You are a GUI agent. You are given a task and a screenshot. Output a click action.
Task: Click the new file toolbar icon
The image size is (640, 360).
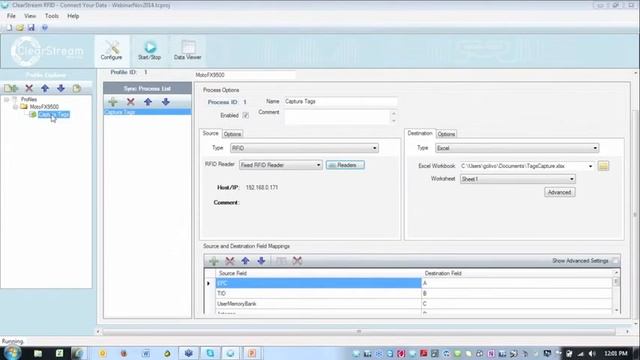coord(9,28)
